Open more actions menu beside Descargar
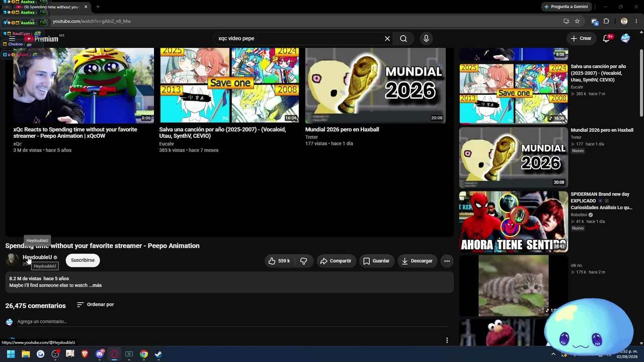This screenshot has height=362, width=644. pos(447,261)
